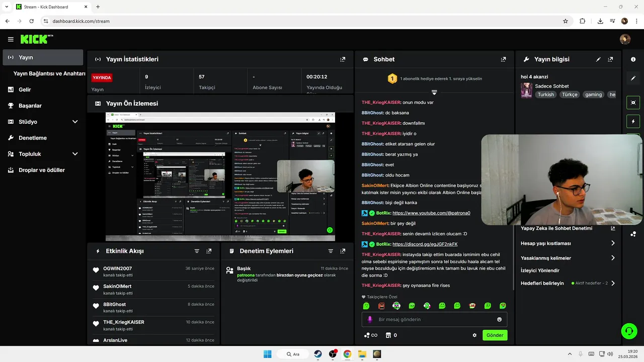This screenshot has height=362, width=644.
Task: Open external link icon beside Yapay Zeka ile Sohbet Denetimi
Action: tap(613, 228)
